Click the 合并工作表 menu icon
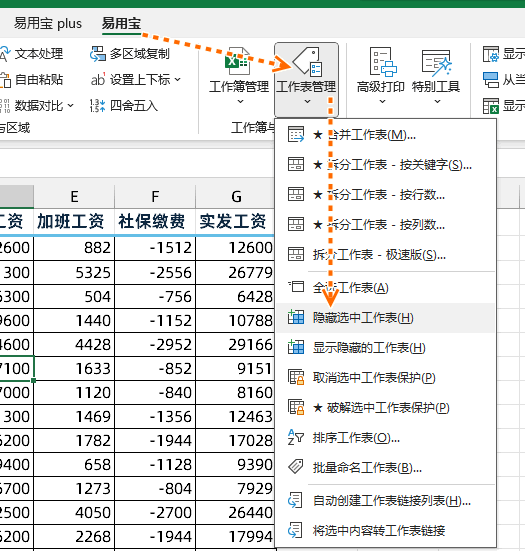Screen dimensions: 525x551 [296, 134]
